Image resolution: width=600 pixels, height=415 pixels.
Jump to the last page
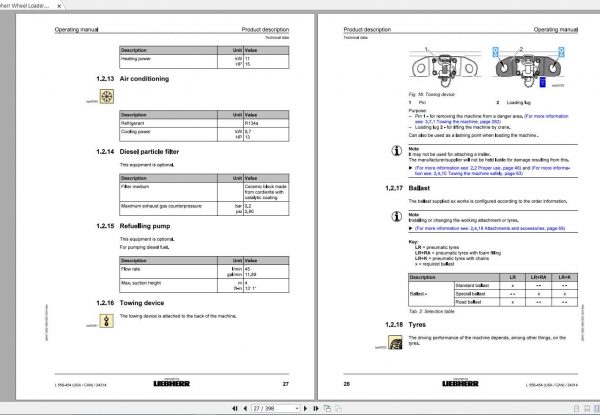[x=316, y=408]
